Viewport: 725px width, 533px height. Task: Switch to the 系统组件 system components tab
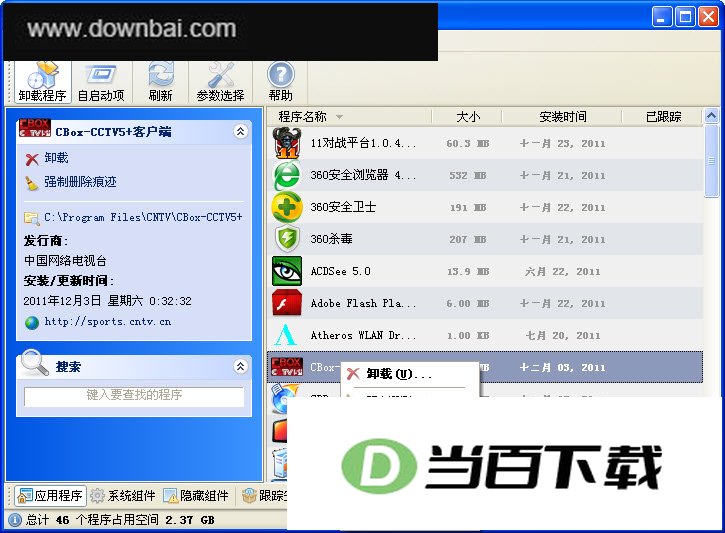123,496
